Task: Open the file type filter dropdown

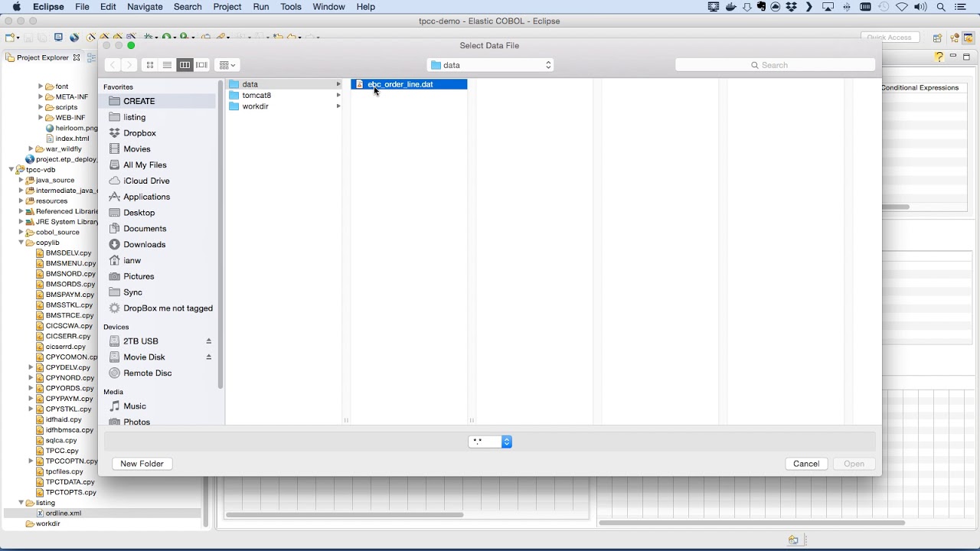Action: pos(490,442)
